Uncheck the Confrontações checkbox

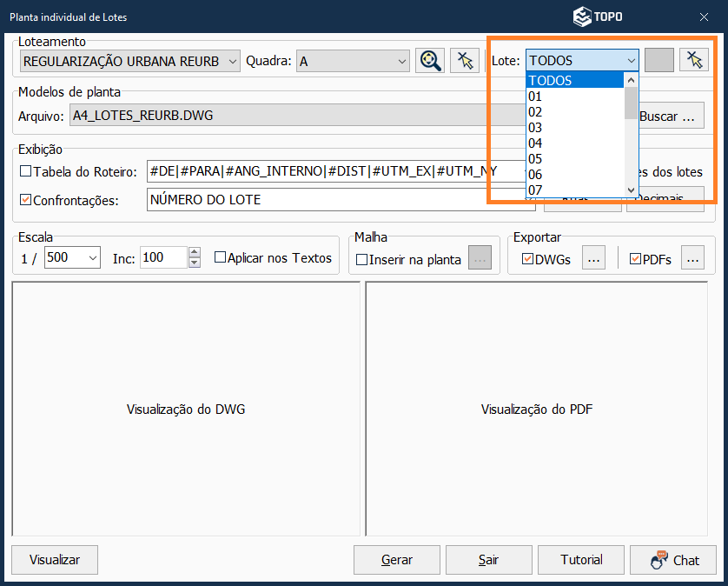25,200
